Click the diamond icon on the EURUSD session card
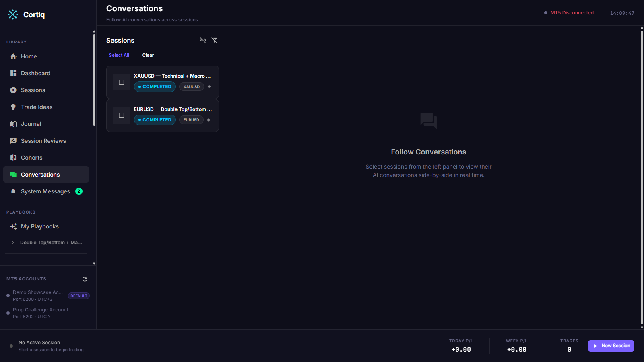Screen dimensions: 644x362 208,120
